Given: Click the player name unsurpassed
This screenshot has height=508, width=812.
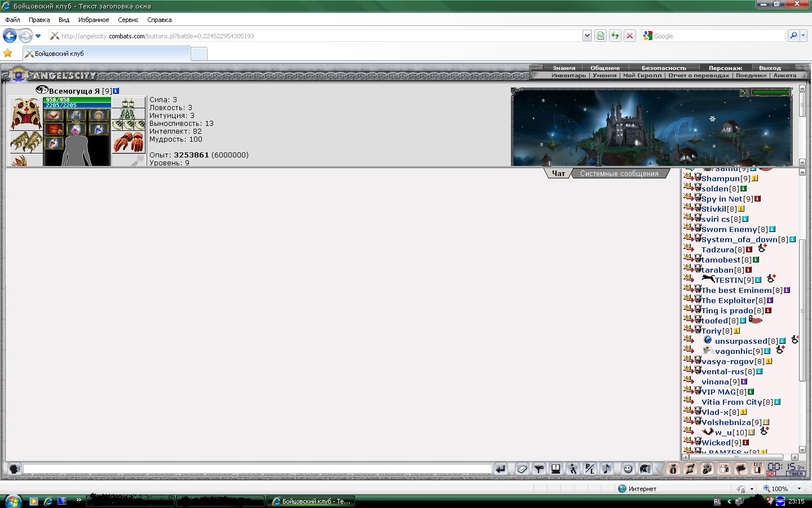Looking at the screenshot, I should coord(741,341).
